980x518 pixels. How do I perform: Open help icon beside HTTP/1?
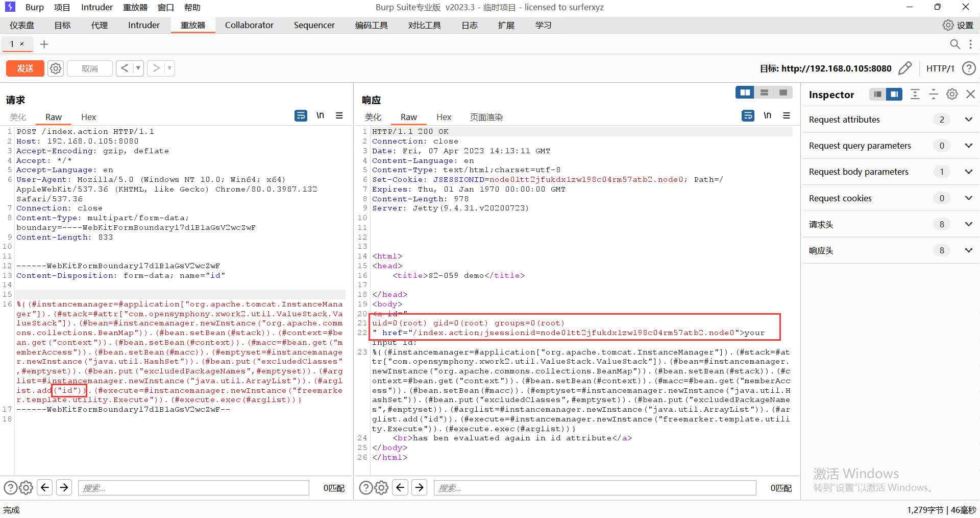968,68
